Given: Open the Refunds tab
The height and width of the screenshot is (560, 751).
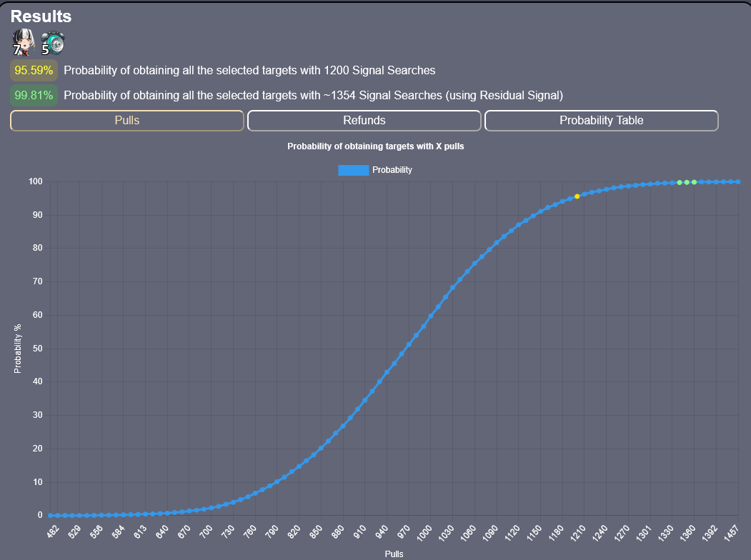Looking at the screenshot, I should (364, 121).
